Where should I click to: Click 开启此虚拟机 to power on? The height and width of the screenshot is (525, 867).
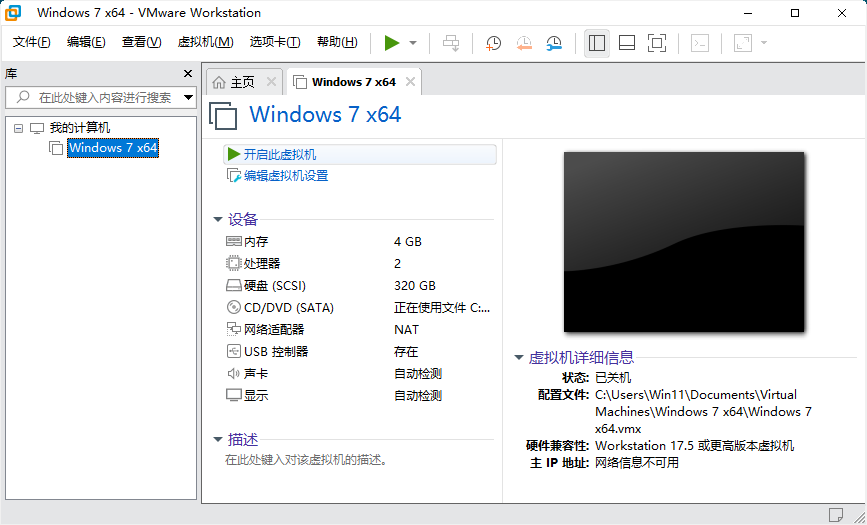tap(360, 154)
